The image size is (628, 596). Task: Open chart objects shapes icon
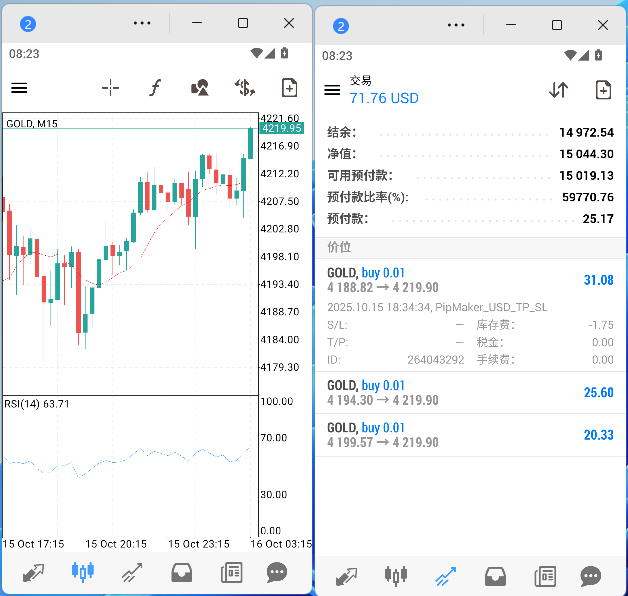pyautogui.click(x=200, y=88)
